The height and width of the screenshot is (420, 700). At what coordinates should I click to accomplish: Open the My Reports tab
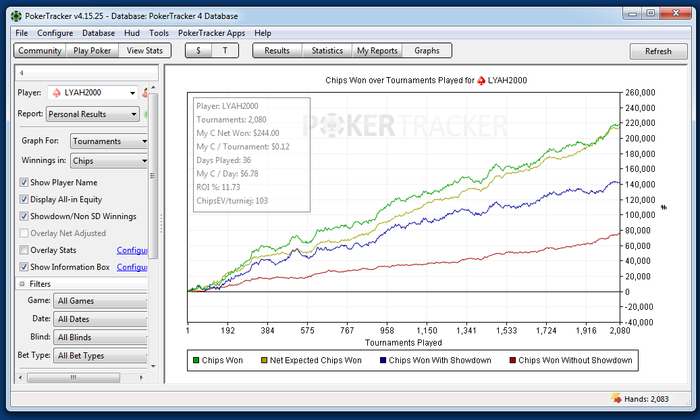click(377, 51)
